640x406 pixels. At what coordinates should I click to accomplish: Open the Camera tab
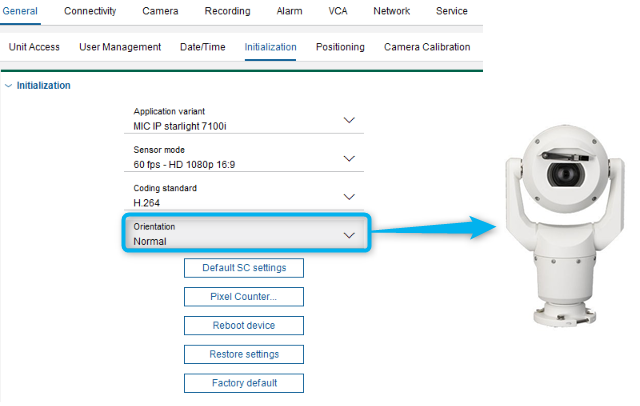(x=160, y=11)
